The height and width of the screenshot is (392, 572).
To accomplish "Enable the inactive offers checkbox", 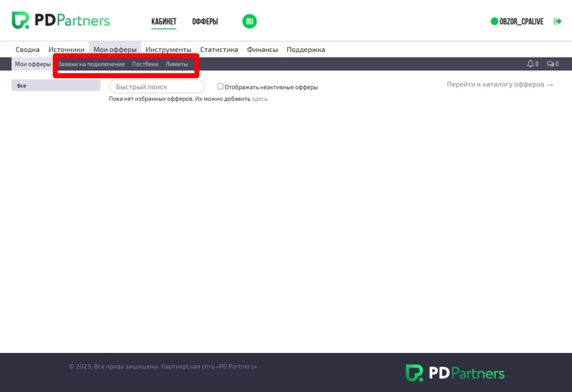I will pos(220,87).
